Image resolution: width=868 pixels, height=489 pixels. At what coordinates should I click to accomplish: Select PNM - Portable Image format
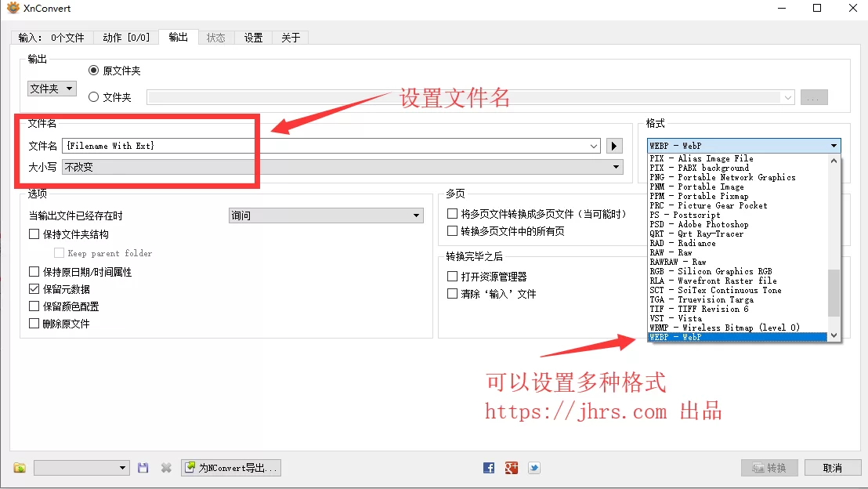click(x=738, y=187)
